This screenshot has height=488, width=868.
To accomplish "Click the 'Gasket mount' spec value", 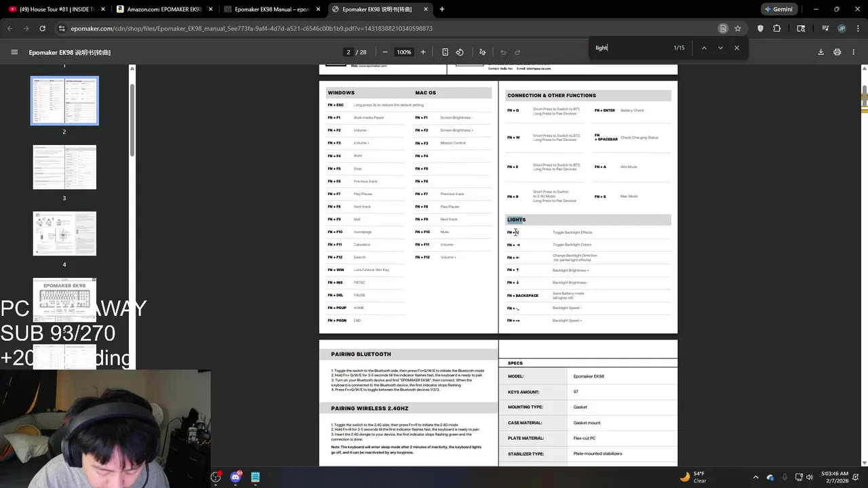I will tap(587, 423).
